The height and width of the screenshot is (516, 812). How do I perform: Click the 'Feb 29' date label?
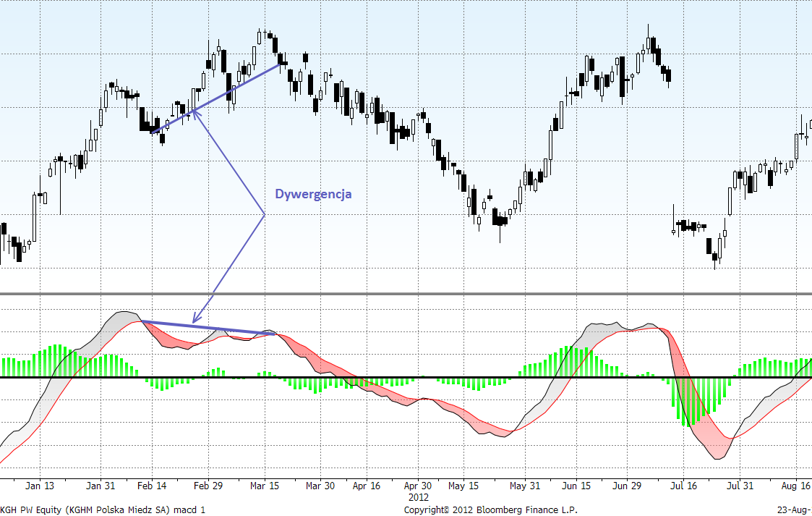coord(208,486)
